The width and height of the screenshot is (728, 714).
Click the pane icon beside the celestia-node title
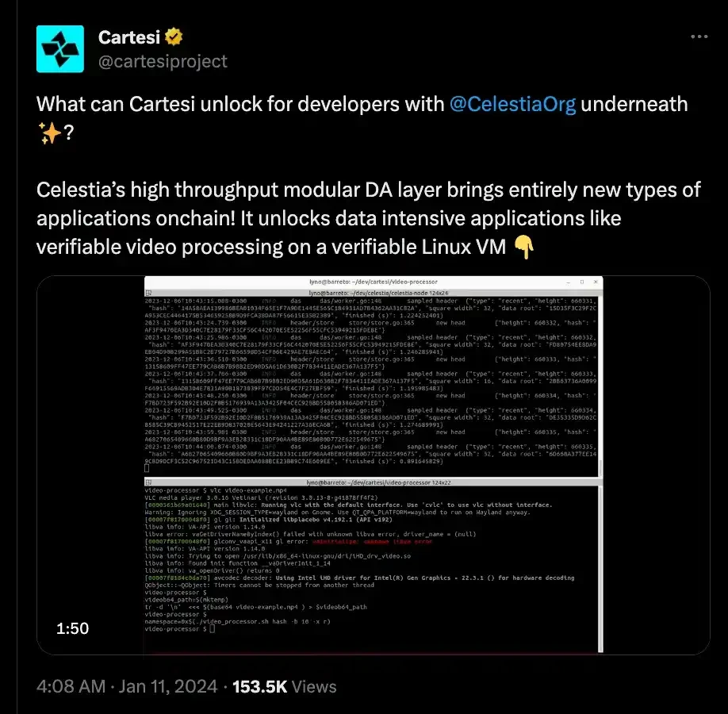point(148,293)
